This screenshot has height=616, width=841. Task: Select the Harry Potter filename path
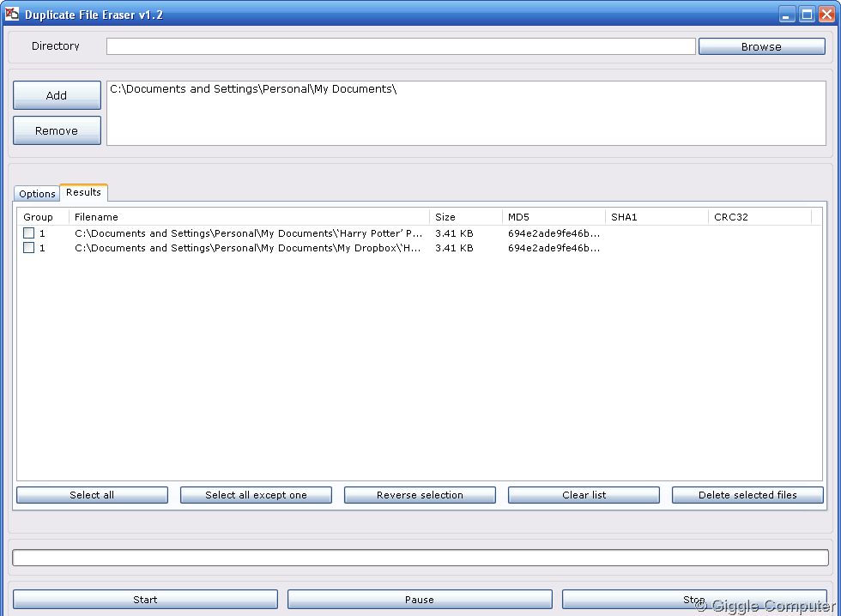point(248,233)
